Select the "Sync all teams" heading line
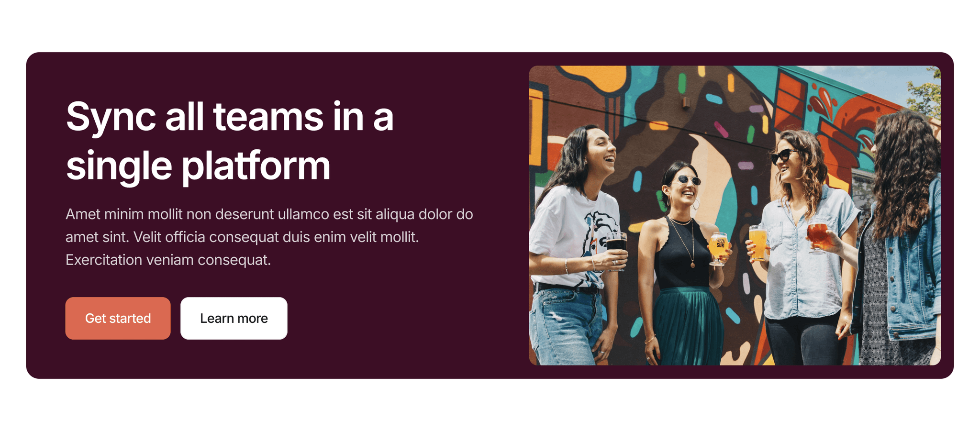980x431 pixels. (230, 117)
